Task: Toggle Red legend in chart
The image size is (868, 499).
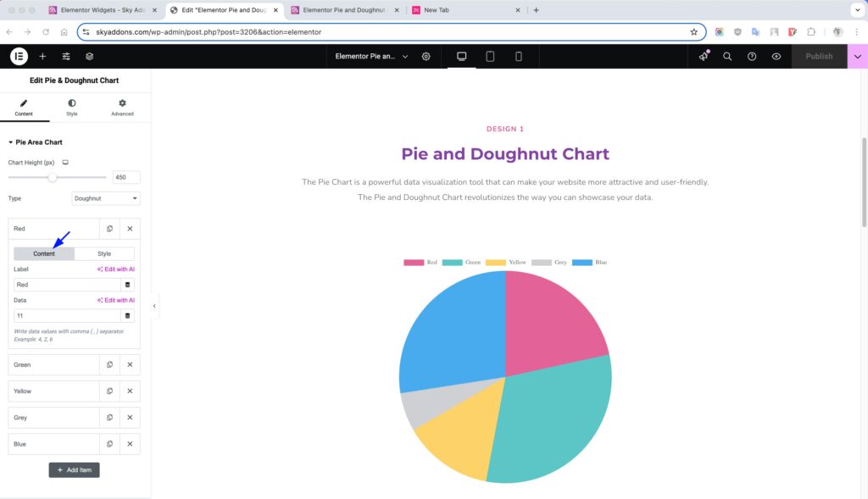Action: (x=420, y=263)
